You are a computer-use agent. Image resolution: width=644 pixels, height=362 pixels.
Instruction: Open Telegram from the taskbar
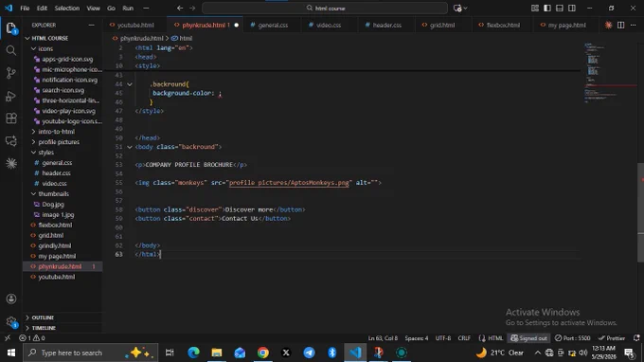point(310,353)
